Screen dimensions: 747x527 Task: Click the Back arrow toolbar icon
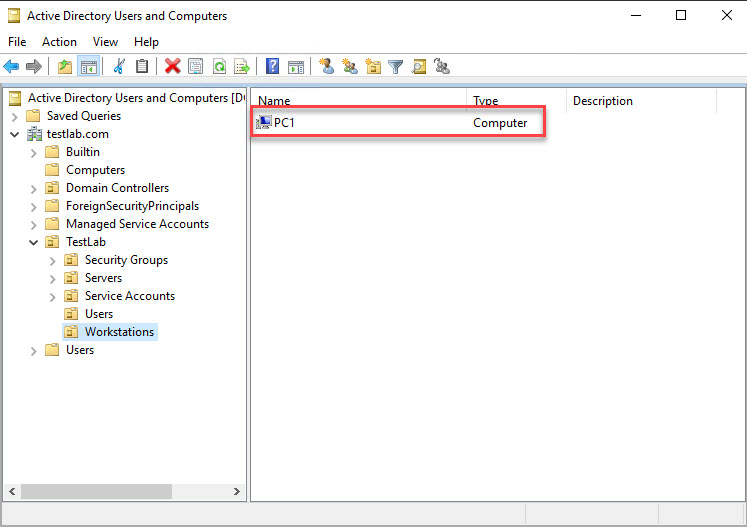11,66
